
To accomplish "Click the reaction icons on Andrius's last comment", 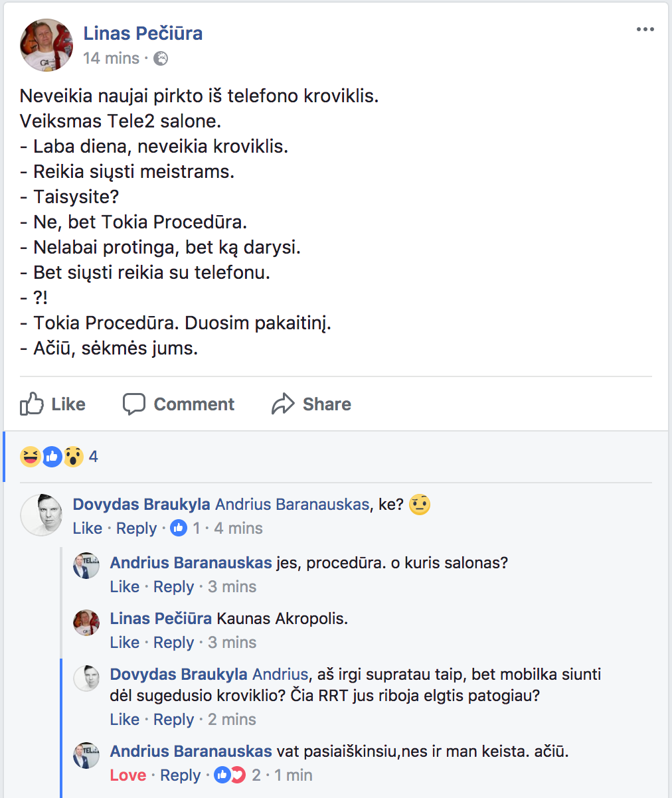I will (230, 775).
